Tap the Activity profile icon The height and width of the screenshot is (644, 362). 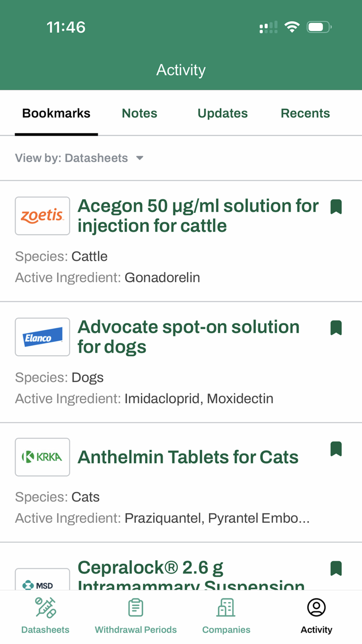pos(316,608)
